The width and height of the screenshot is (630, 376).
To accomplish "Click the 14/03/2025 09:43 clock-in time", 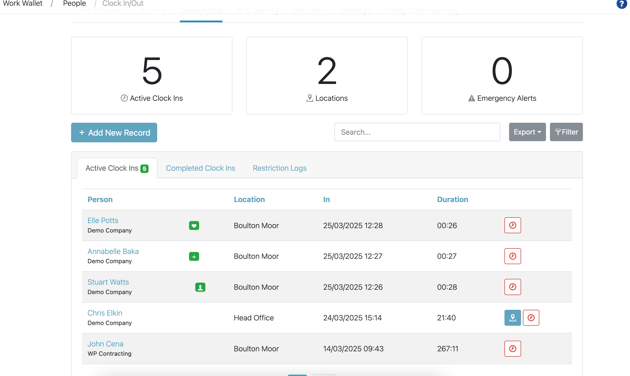I will click(x=353, y=349).
